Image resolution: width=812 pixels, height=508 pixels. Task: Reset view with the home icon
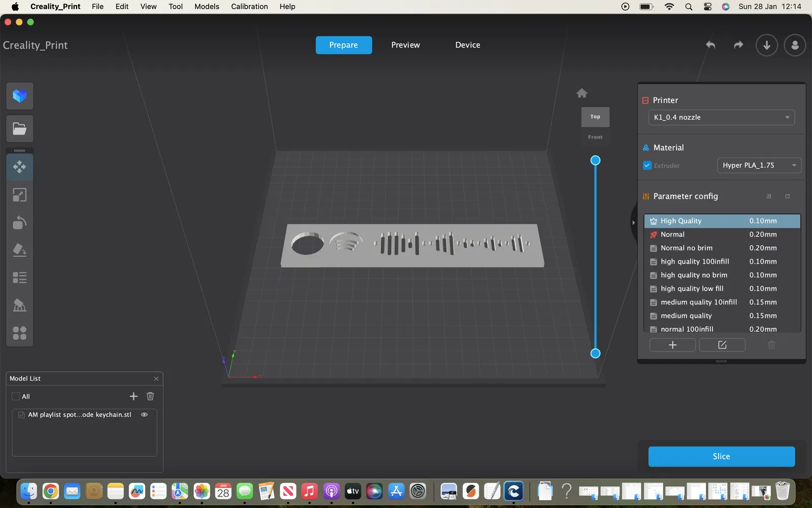point(582,93)
